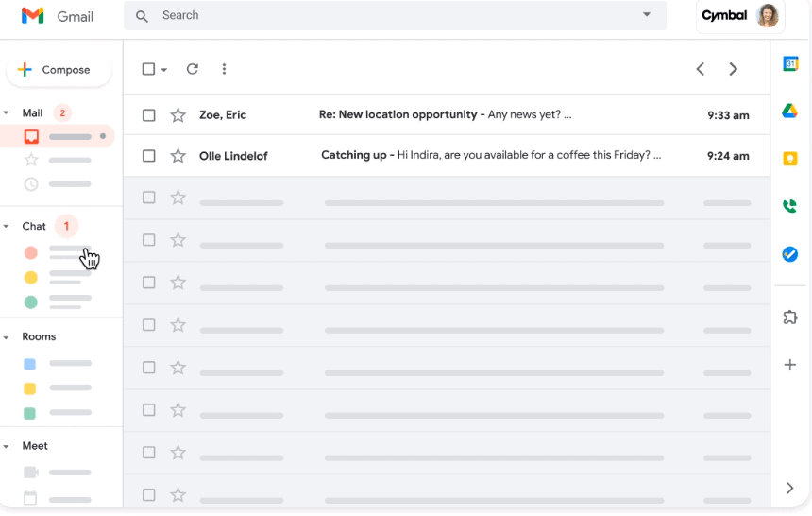Go to older messages with right arrow
The height and width of the screenshot is (516, 812).
pyautogui.click(x=733, y=69)
